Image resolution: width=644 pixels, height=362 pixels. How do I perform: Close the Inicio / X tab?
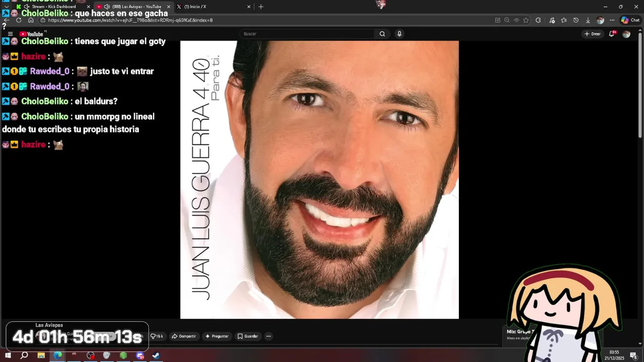point(249,7)
